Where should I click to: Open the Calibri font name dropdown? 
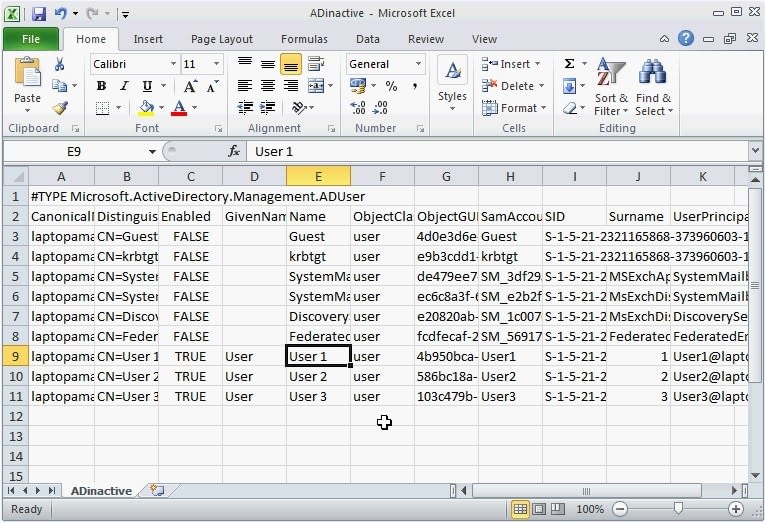pos(173,64)
